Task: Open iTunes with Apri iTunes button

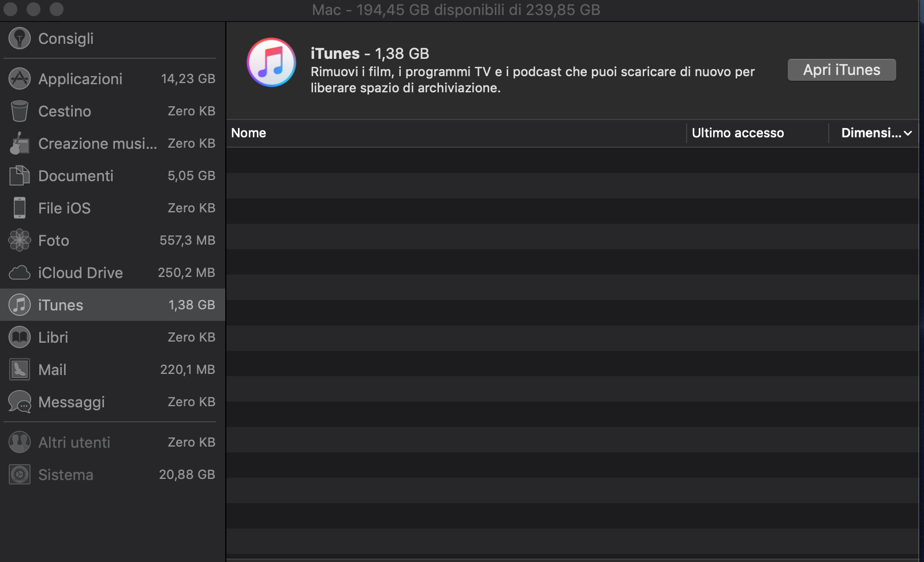Action: coord(842,70)
